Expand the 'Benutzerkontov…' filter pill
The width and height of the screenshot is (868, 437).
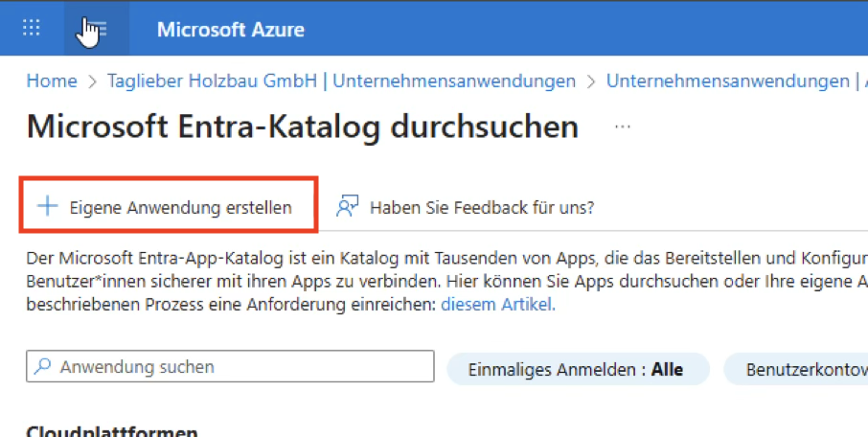[800, 369]
